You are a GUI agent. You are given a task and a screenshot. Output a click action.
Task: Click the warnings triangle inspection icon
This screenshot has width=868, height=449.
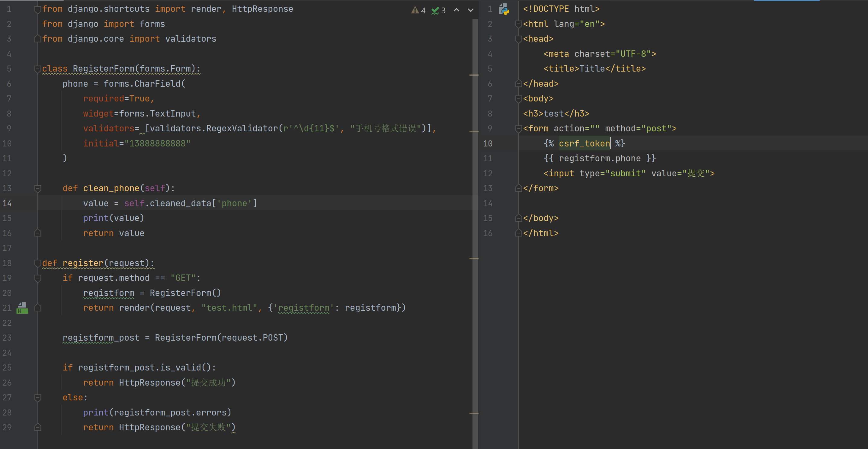click(x=415, y=10)
